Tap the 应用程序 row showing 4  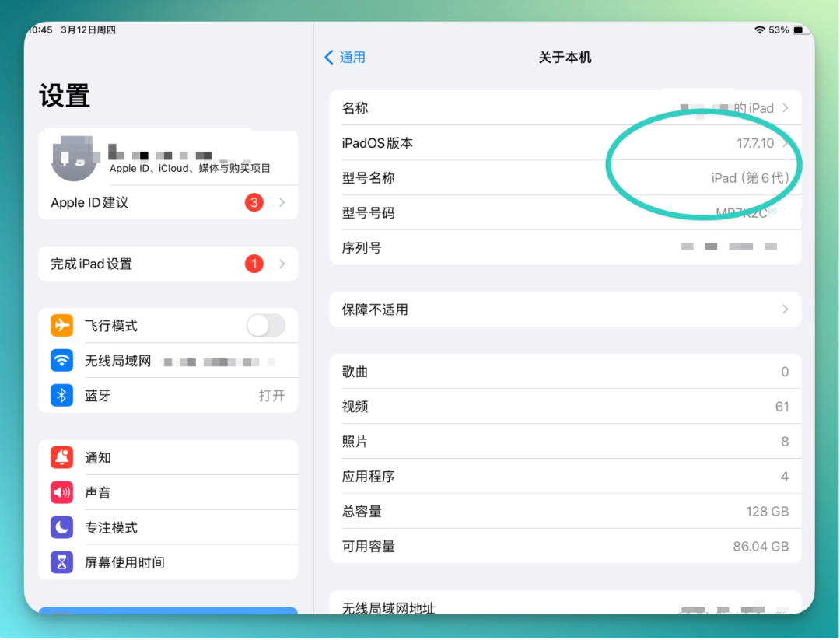pos(565,477)
